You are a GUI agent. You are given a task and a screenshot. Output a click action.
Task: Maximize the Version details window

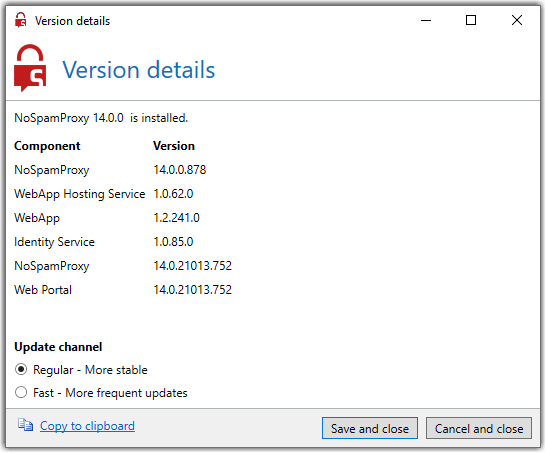pyautogui.click(x=472, y=20)
